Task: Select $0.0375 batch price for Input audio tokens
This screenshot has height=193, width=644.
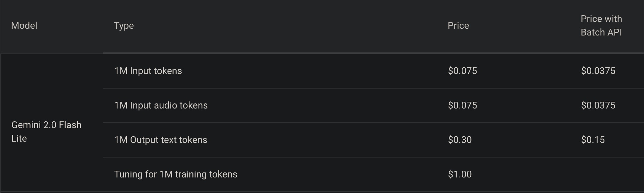Action: click(x=598, y=105)
